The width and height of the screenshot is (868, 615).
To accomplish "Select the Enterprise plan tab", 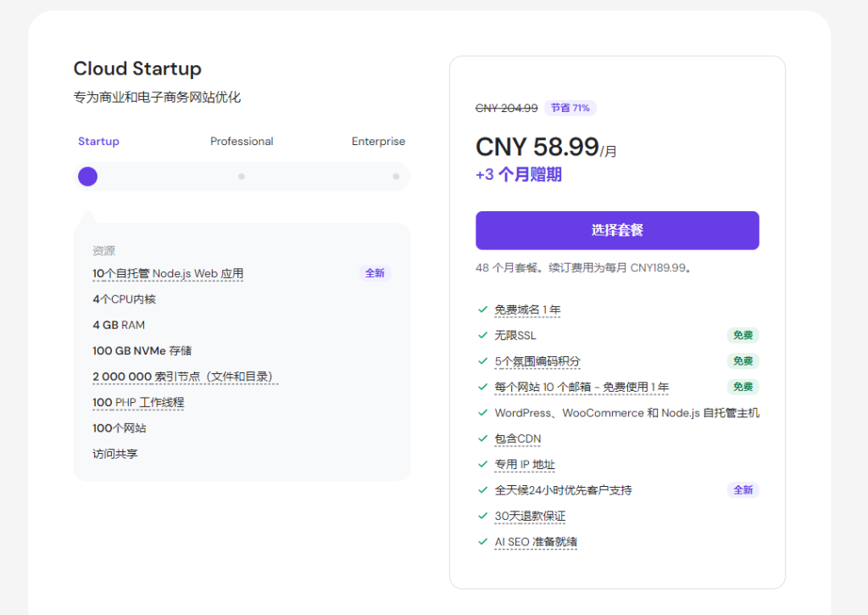I will click(378, 142).
